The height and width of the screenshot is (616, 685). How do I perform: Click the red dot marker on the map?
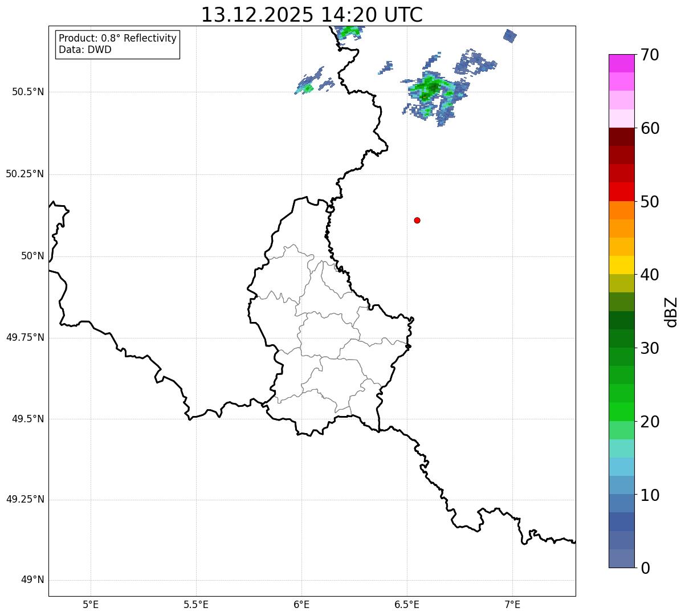[x=417, y=220]
